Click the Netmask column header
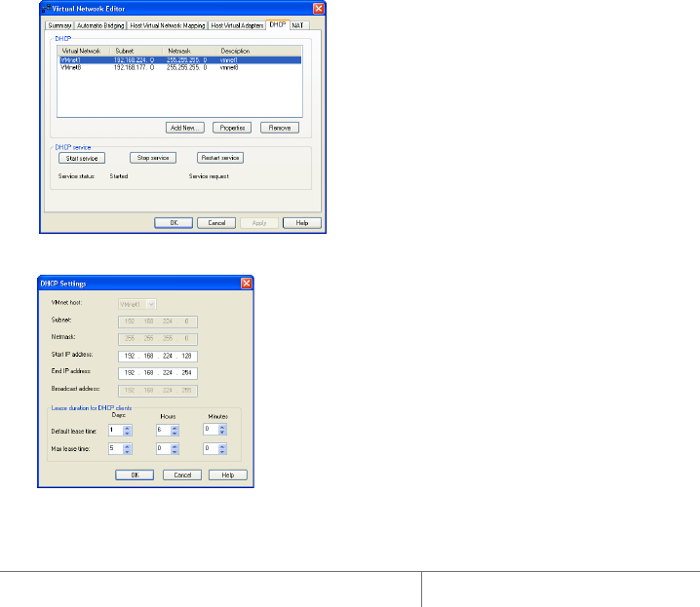The height and width of the screenshot is (607, 700). (x=189, y=51)
